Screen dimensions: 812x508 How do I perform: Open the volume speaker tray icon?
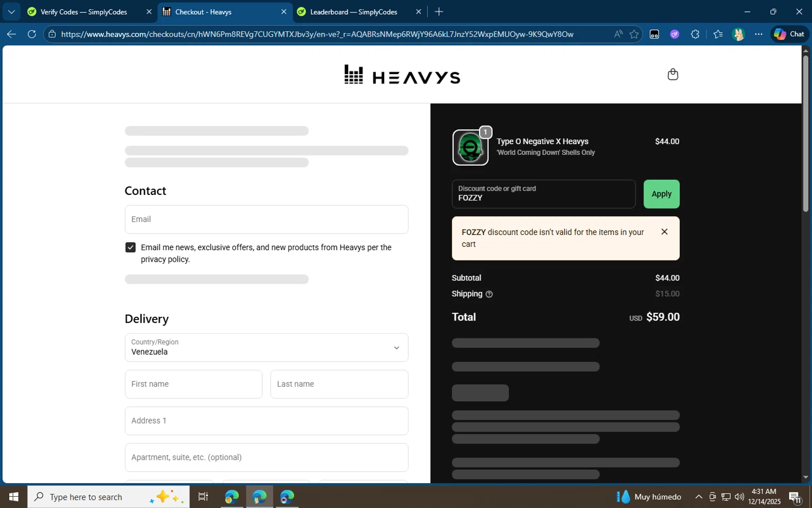(x=739, y=497)
